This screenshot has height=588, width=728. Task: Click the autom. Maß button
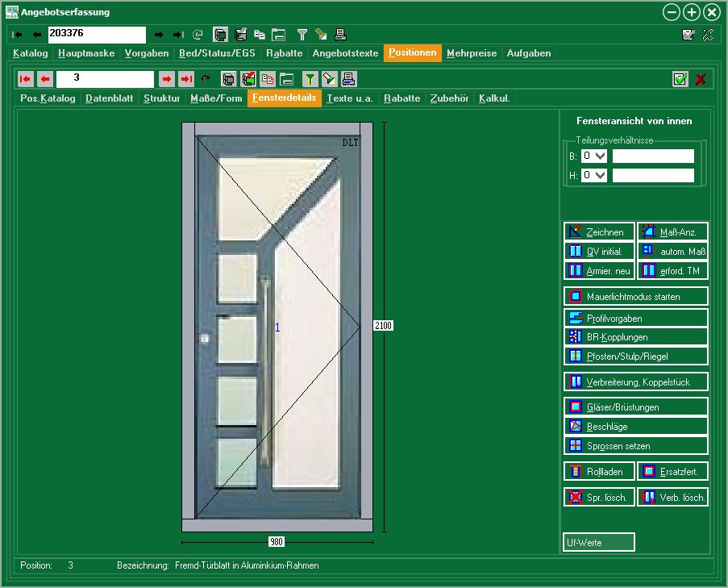[x=672, y=252]
